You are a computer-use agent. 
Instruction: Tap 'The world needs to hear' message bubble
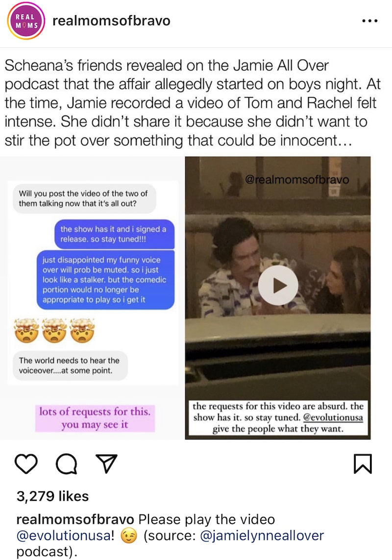[71, 365]
